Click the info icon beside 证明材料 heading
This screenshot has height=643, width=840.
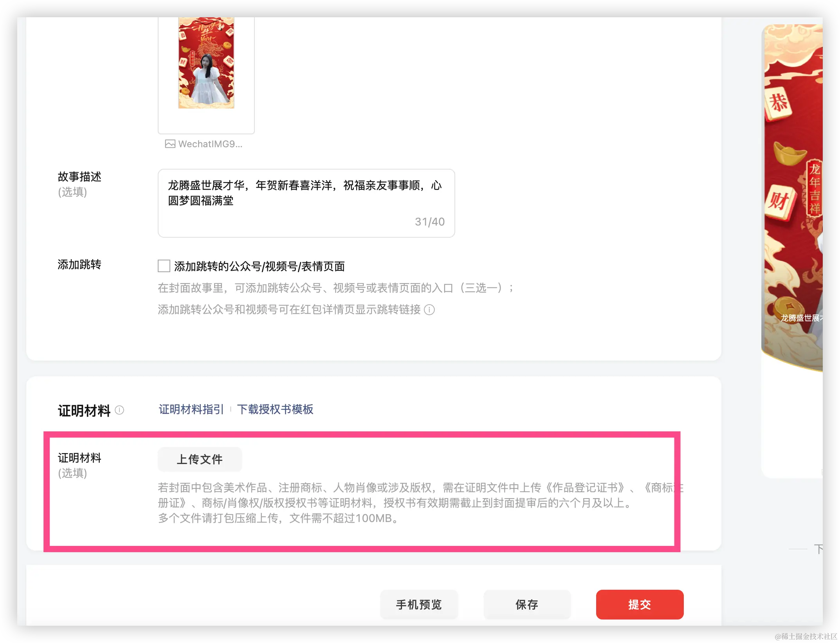(119, 410)
